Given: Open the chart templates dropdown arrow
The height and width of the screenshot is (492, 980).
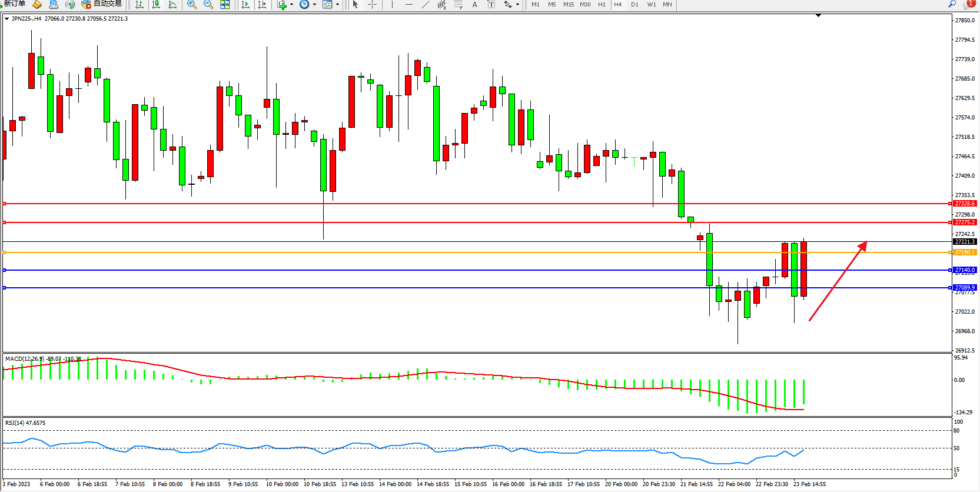Looking at the screenshot, I should [337, 5].
